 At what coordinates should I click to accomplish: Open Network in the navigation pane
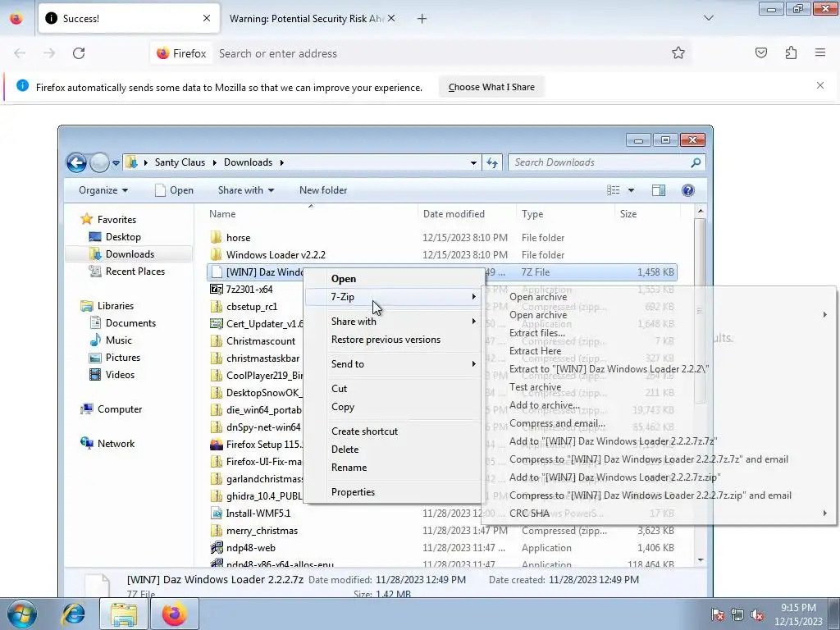(x=116, y=444)
